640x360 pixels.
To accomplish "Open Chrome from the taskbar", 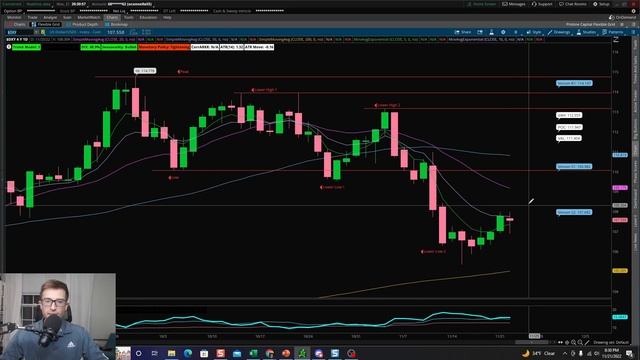I will 270,353.
